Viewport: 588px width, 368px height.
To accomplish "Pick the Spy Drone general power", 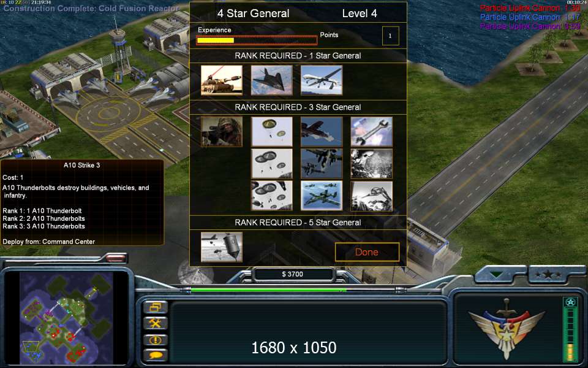I will (x=322, y=80).
